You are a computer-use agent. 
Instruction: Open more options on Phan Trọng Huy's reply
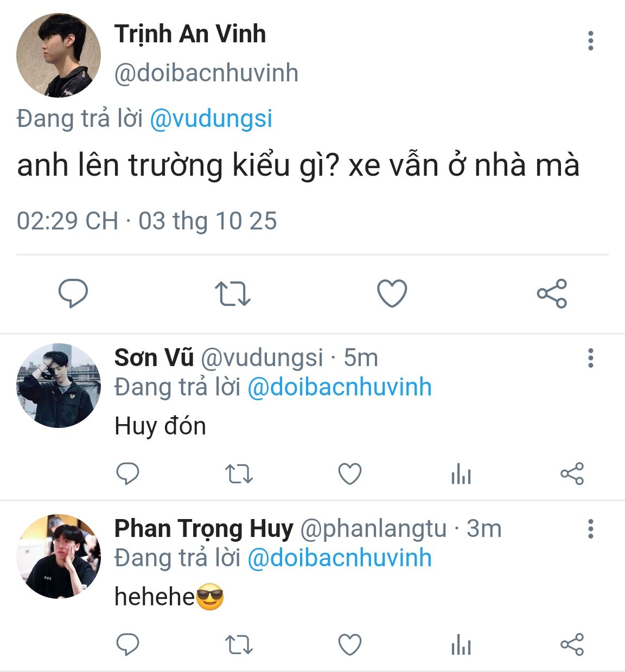[x=590, y=529]
